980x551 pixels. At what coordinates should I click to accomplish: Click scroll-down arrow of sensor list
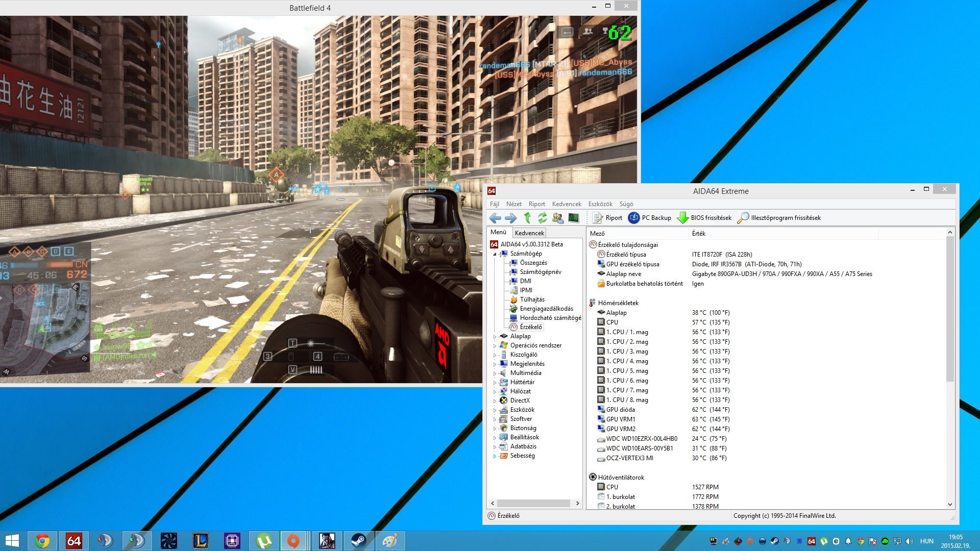click(x=950, y=505)
